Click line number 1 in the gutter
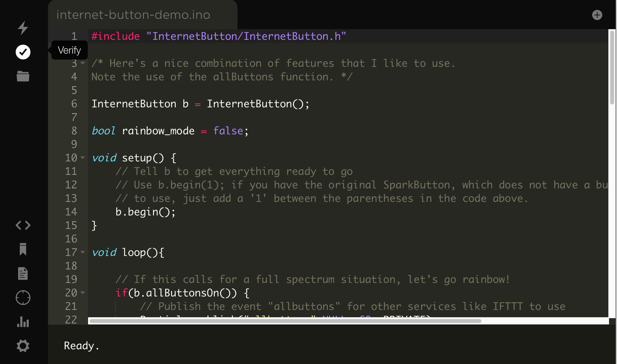The image size is (617, 364). [x=74, y=36]
